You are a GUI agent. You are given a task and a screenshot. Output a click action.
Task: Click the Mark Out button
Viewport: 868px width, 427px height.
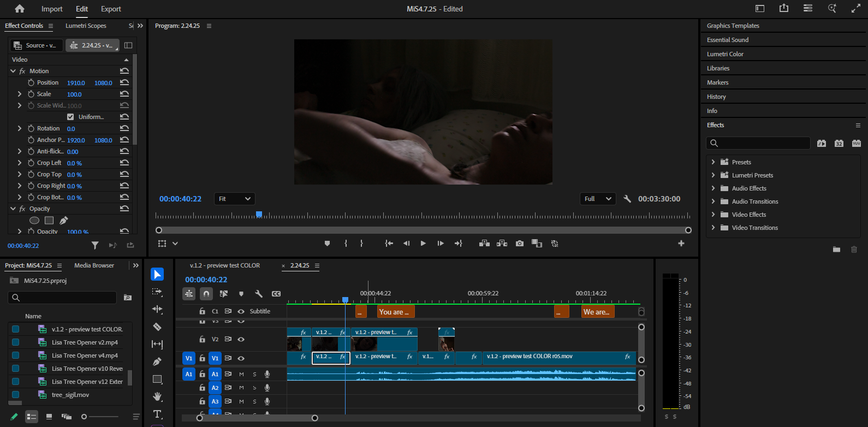(361, 244)
